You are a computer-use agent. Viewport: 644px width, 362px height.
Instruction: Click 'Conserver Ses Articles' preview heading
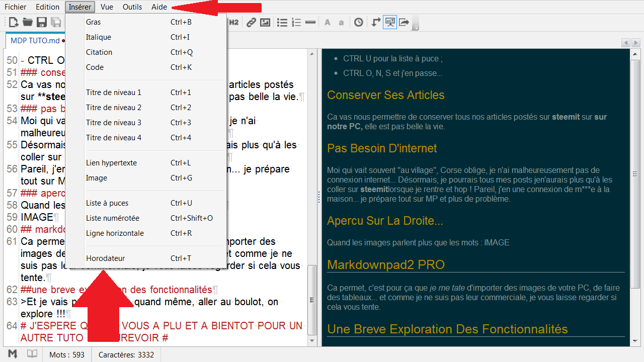tap(386, 95)
